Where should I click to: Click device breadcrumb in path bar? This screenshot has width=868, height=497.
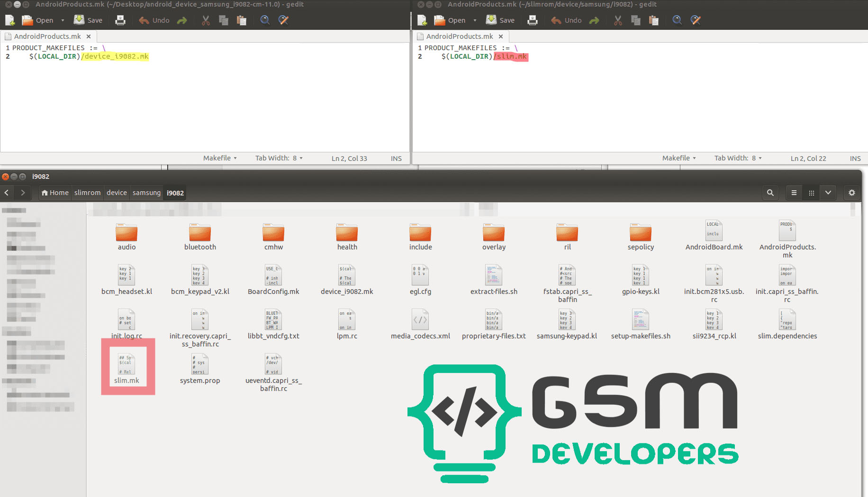[x=117, y=193]
